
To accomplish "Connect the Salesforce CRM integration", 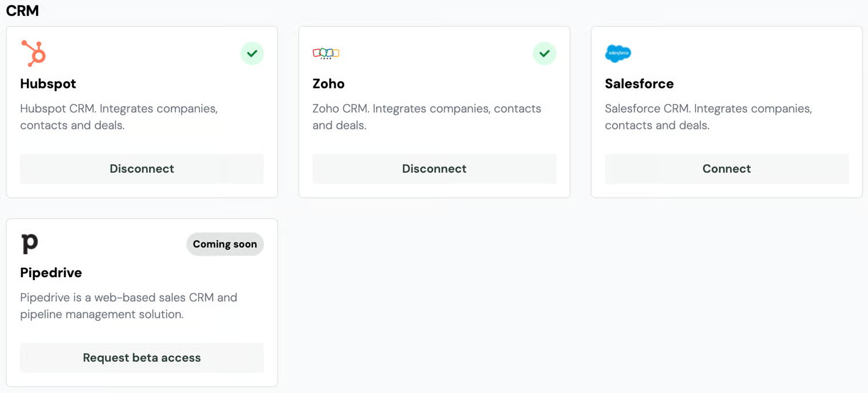I will pyautogui.click(x=726, y=169).
